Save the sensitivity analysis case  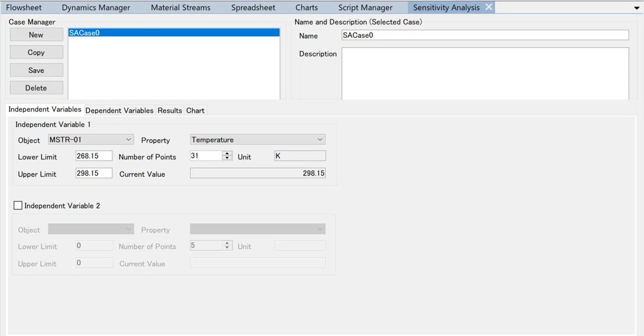pyautogui.click(x=36, y=70)
